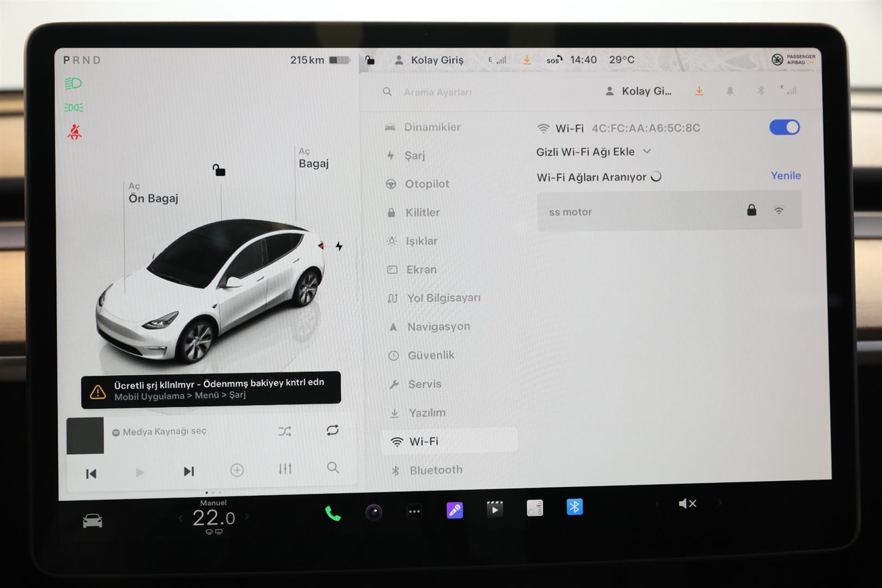Unmute the volume speaker icon
Image resolution: width=882 pixels, height=588 pixels.
coord(688,504)
